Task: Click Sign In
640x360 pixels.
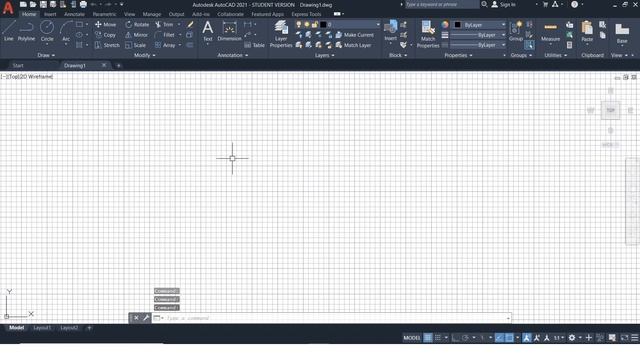Action: [503, 4]
